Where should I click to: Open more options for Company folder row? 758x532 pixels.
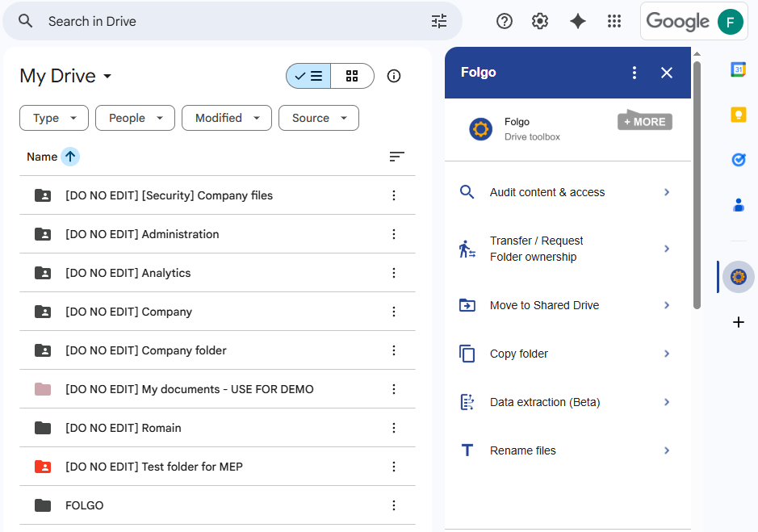(394, 350)
